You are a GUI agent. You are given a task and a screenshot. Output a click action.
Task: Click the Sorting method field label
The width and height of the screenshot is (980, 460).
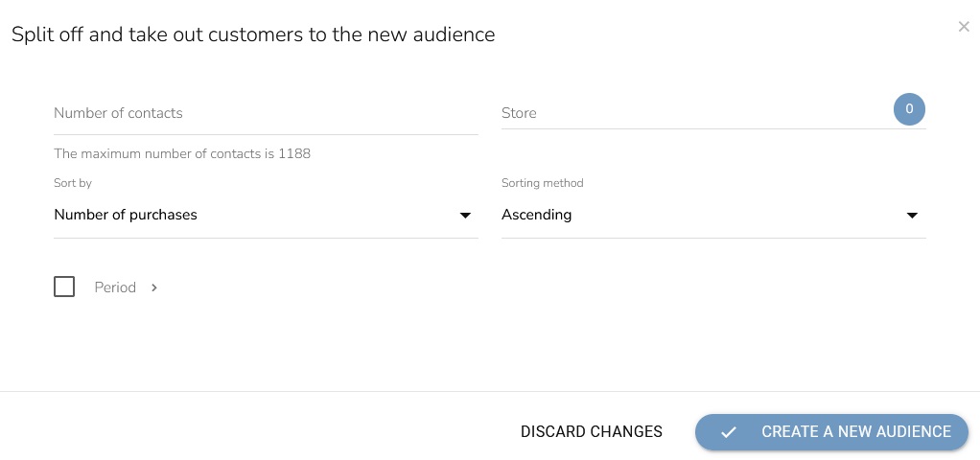click(542, 183)
